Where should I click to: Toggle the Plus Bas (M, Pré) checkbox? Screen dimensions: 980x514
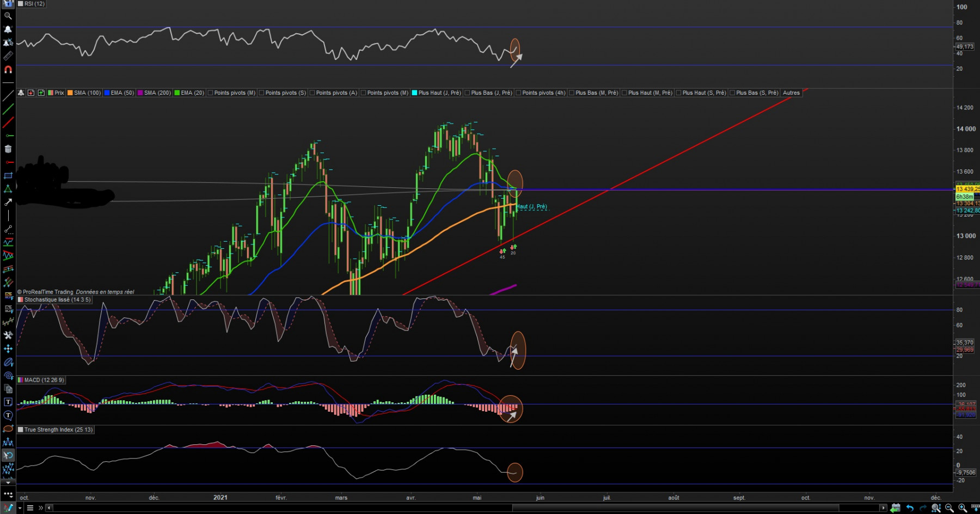572,93
